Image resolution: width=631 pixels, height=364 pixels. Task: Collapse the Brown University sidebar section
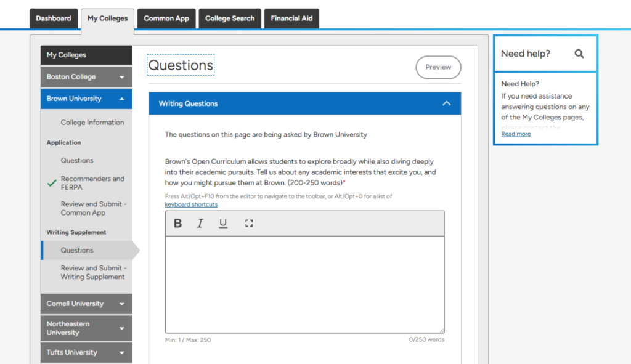(x=121, y=99)
